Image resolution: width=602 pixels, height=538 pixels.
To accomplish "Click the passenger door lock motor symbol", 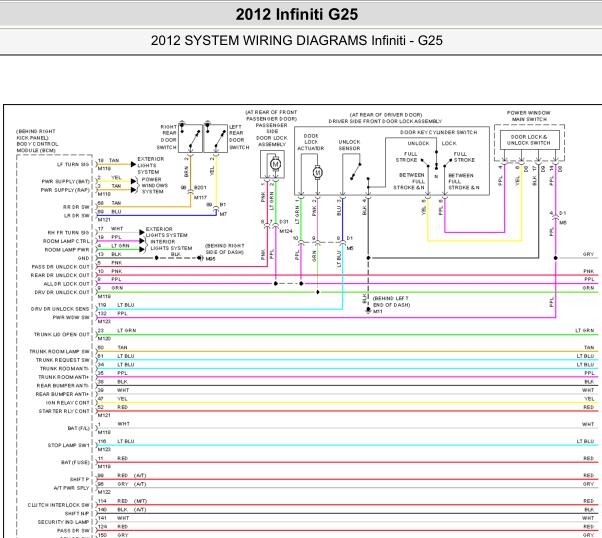I will (x=275, y=164).
